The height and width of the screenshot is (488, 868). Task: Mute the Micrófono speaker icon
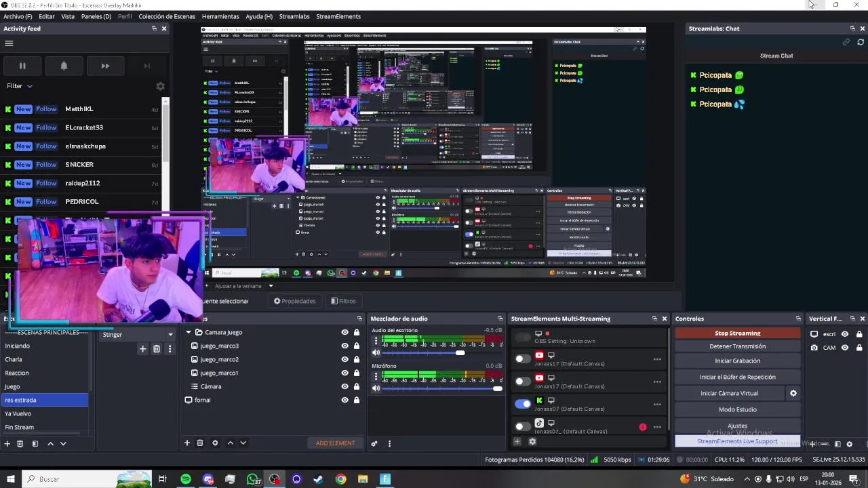click(x=376, y=388)
